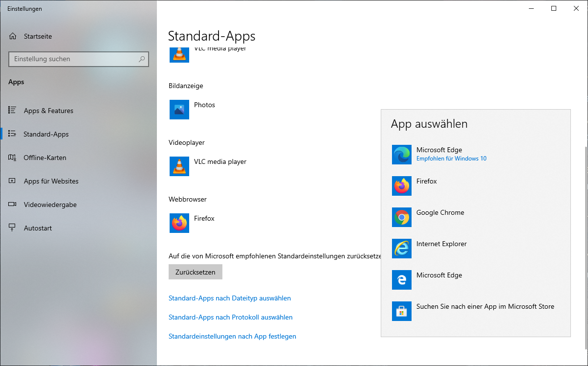Image resolution: width=588 pixels, height=366 pixels.
Task: Open Standard-Apps nach Dateityp auswählen link
Action: (x=230, y=298)
